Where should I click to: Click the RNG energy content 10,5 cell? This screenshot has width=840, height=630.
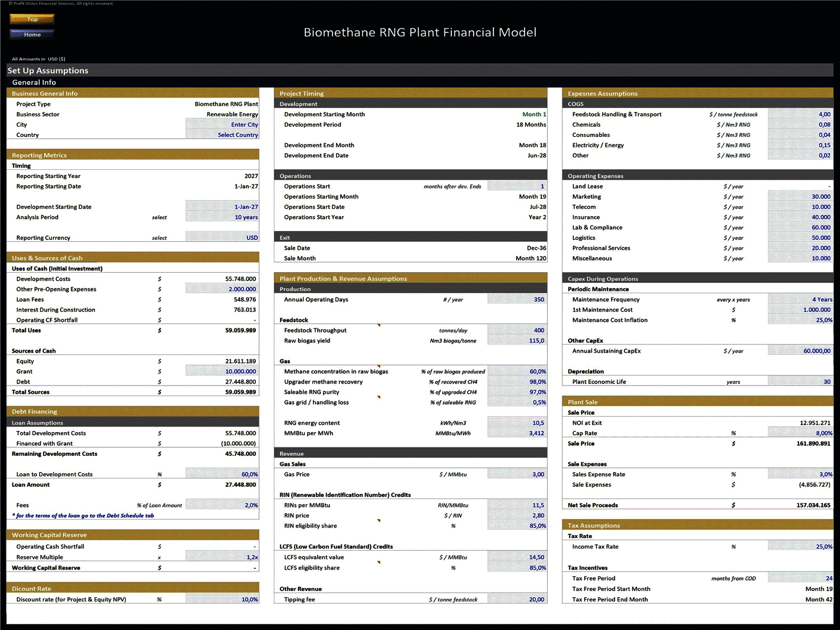tap(517, 423)
